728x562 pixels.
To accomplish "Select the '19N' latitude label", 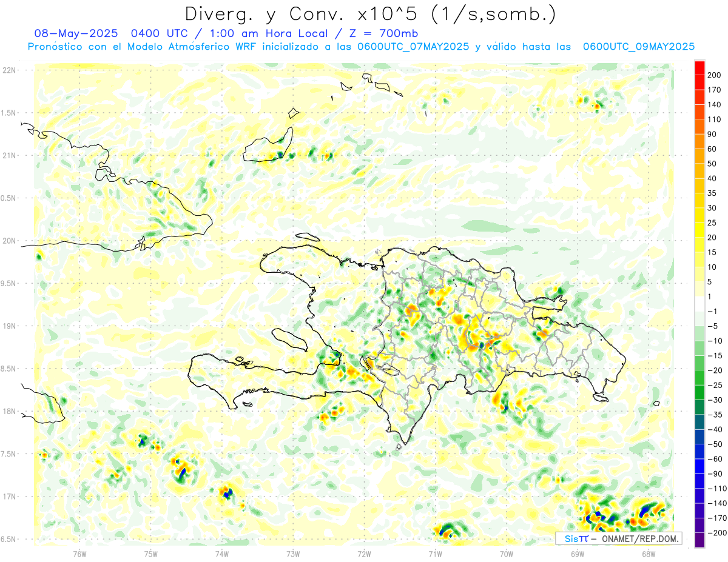I will click(8, 326).
